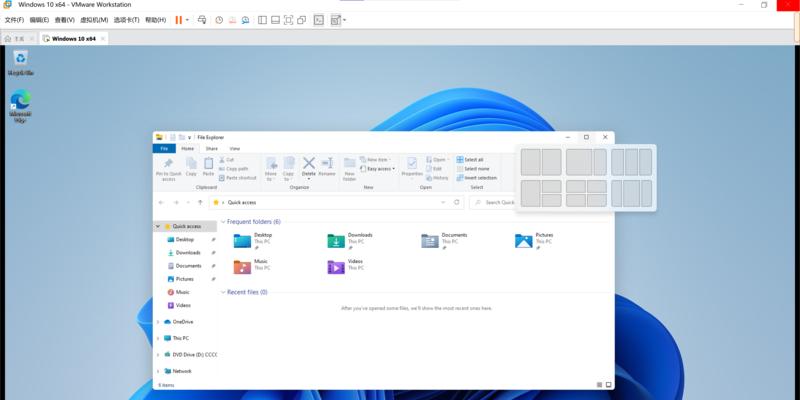The width and height of the screenshot is (800, 400).
Task: Toggle the VMware thumbnail bar icon
Action: point(275,20)
